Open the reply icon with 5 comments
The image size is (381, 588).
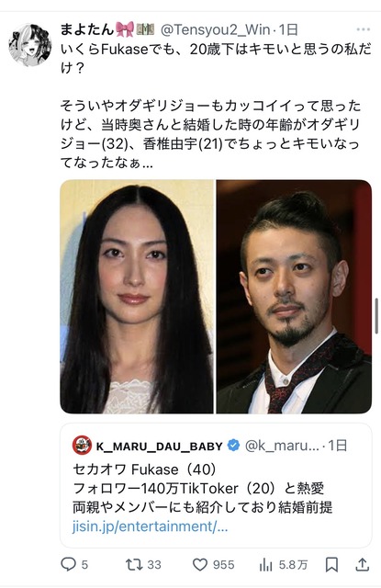click(x=69, y=564)
